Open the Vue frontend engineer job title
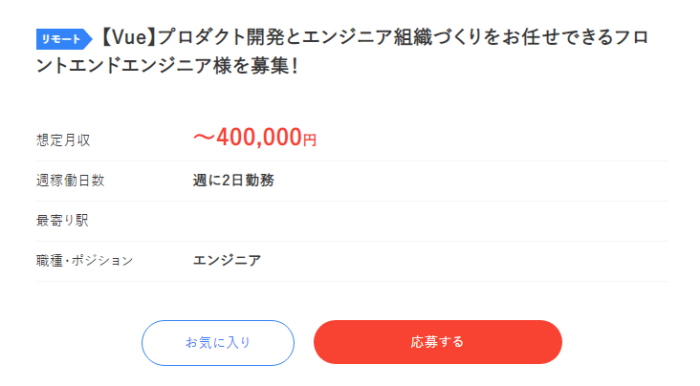 pyautogui.click(x=342, y=51)
